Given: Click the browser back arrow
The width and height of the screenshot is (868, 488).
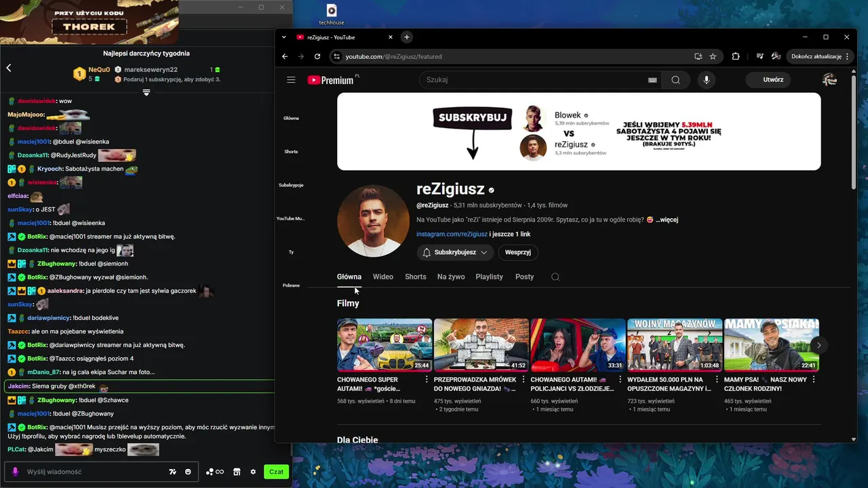Looking at the screenshot, I should click(285, 56).
